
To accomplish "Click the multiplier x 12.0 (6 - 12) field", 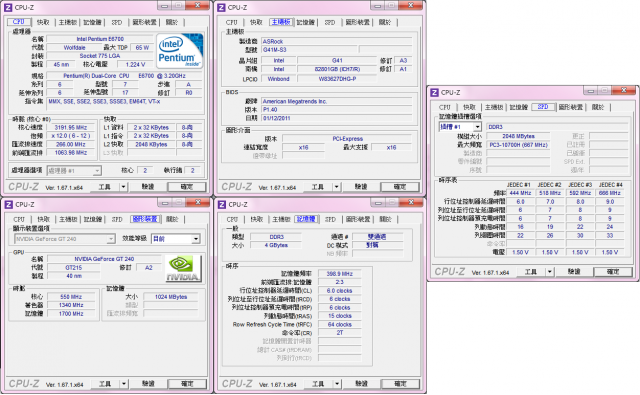I will coord(70,136).
